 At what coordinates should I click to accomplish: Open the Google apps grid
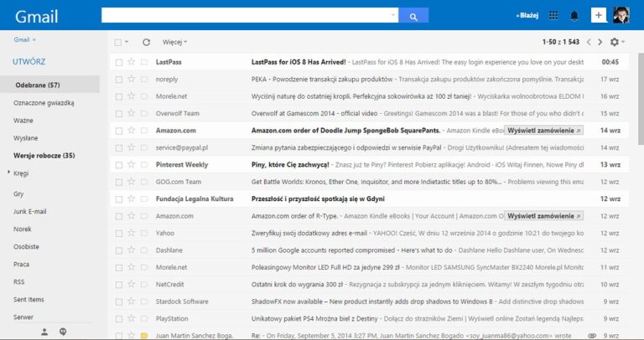(553, 16)
